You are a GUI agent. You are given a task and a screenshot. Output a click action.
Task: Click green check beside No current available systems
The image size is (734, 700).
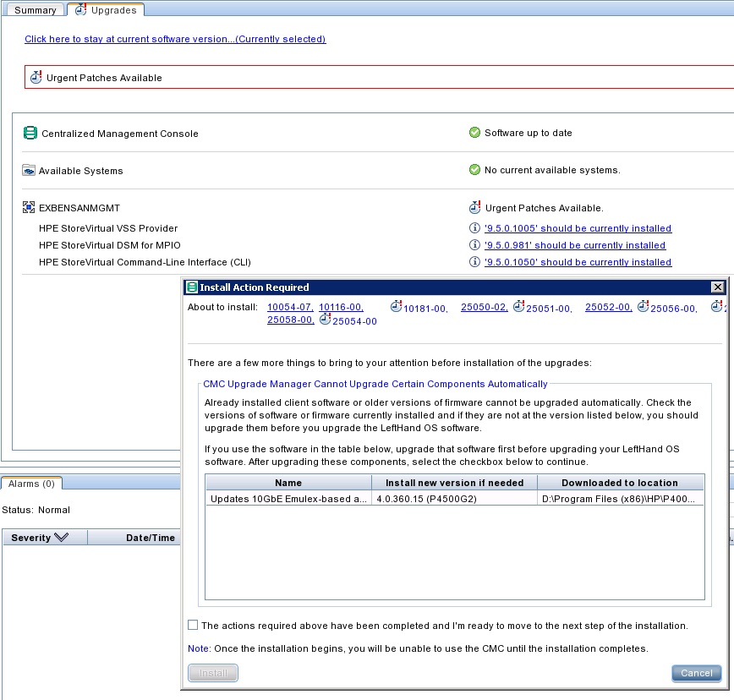[474, 169]
